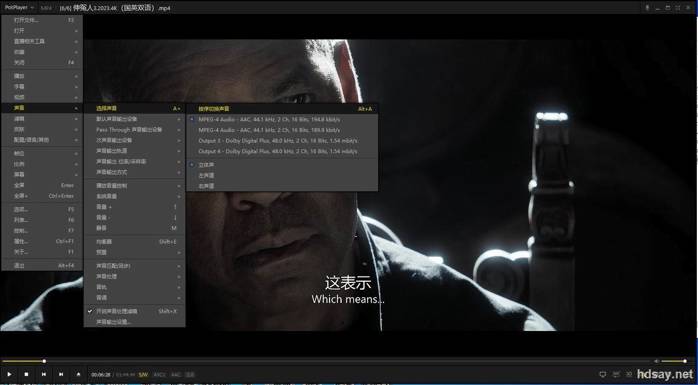Open the PotPlayer main menu dropdown
698x385 pixels.
point(19,8)
